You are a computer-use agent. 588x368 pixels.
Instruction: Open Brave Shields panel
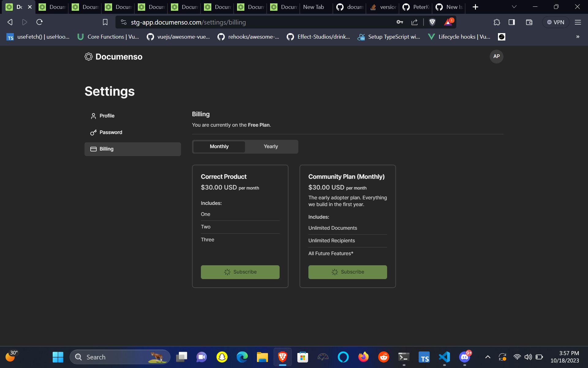(x=432, y=22)
